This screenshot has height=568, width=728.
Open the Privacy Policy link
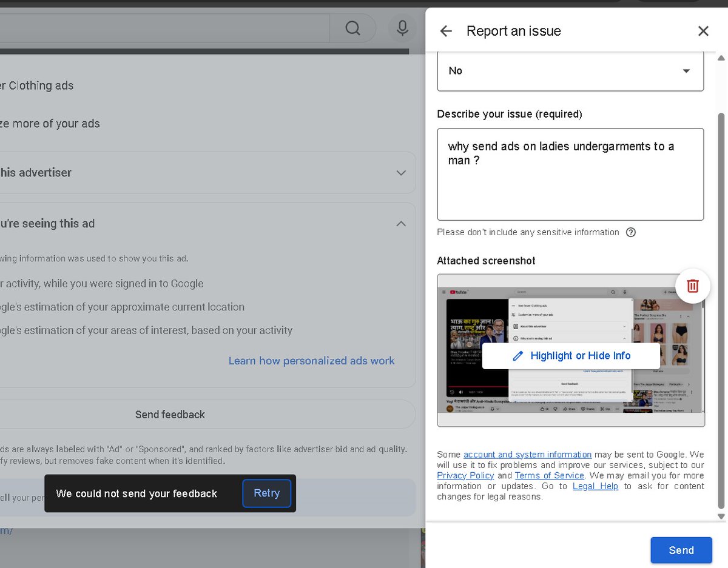465,476
